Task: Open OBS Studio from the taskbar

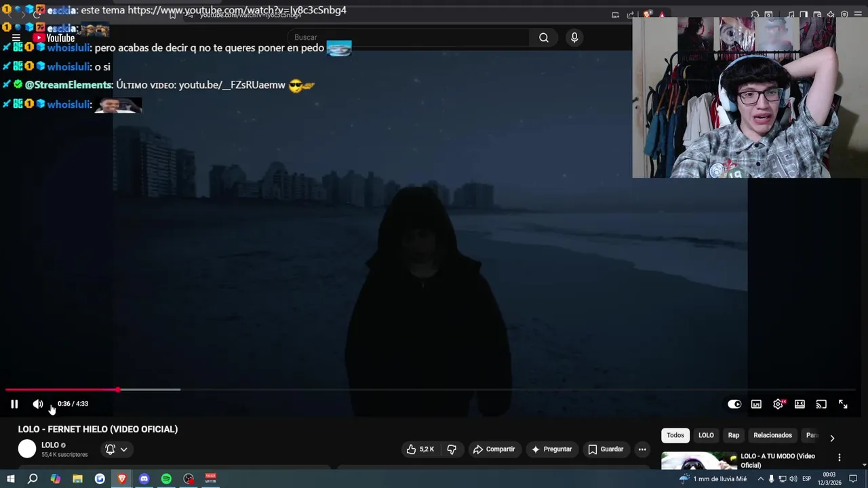Action: [x=189, y=479]
